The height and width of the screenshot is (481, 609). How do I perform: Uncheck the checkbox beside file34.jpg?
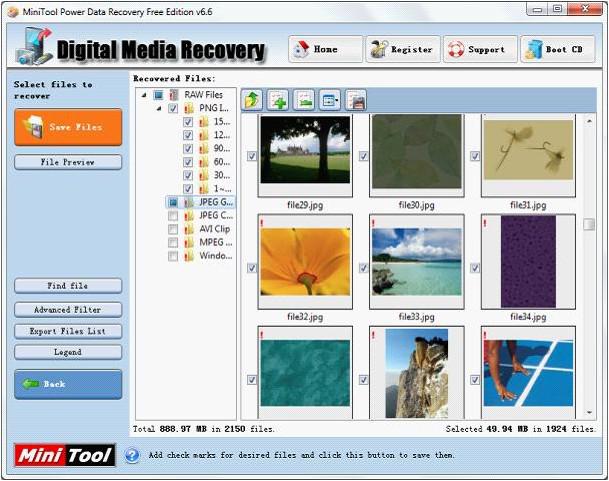coord(475,268)
